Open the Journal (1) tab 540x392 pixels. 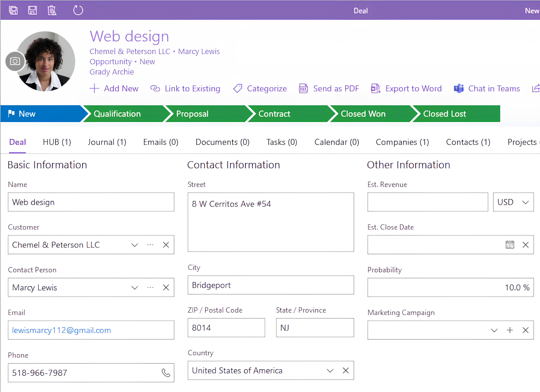tap(107, 142)
